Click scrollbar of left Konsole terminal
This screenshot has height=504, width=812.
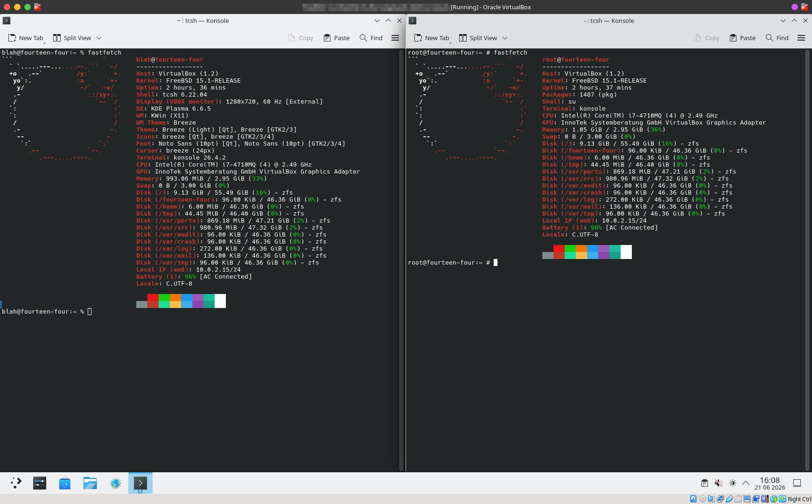click(x=401, y=260)
